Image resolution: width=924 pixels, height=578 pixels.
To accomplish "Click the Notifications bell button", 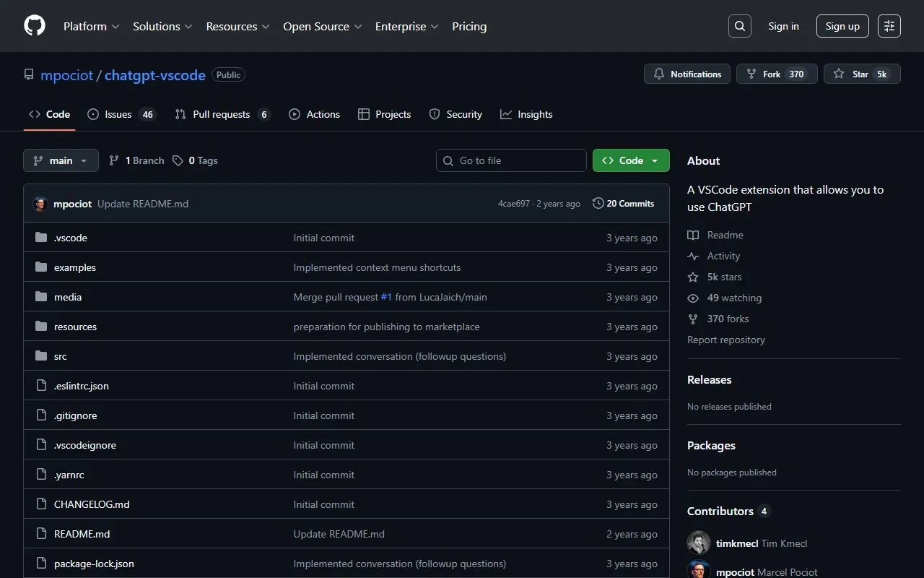I will coord(687,74).
